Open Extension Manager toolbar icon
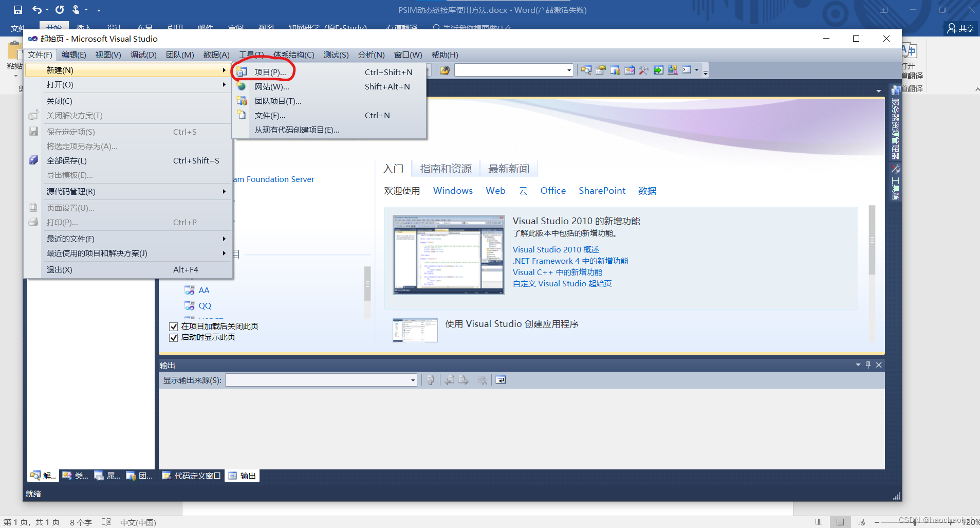The image size is (980, 528). click(673, 70)
